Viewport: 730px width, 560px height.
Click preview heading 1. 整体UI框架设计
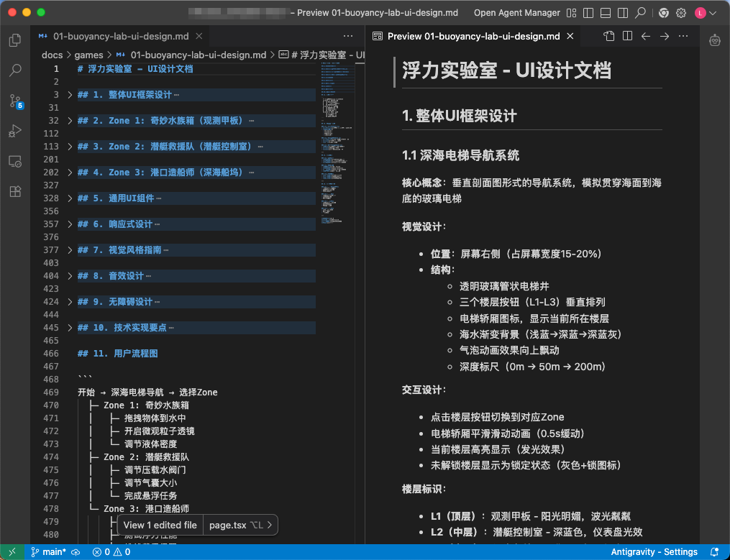tap(460, 116)
